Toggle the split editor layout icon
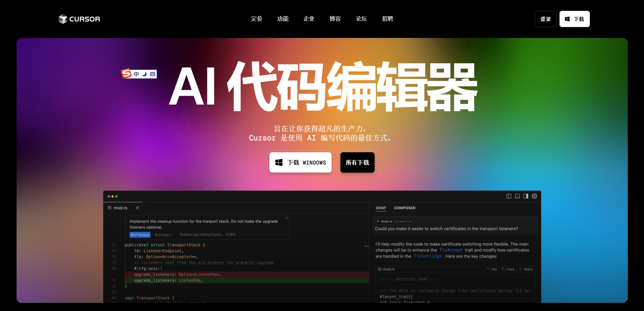644x311 pixels. tap(509, 196)
